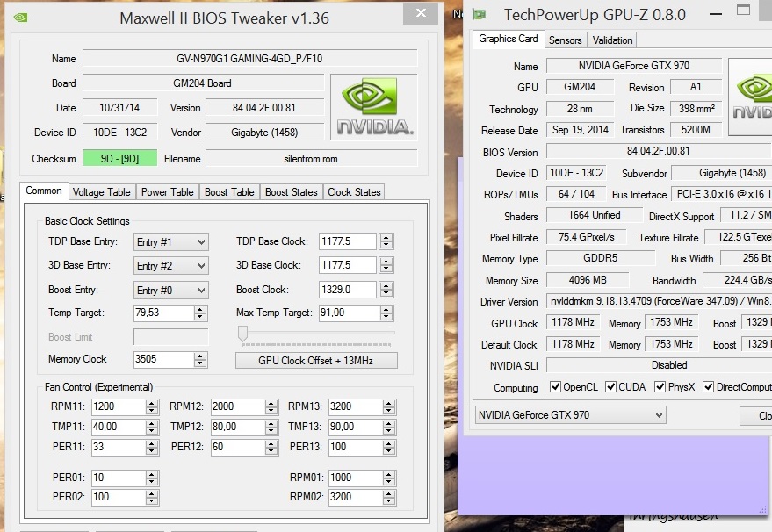This screenshot has width=772, height=532.
Task: Click the Temp Target spinner arrows
Action: [200, 313]
